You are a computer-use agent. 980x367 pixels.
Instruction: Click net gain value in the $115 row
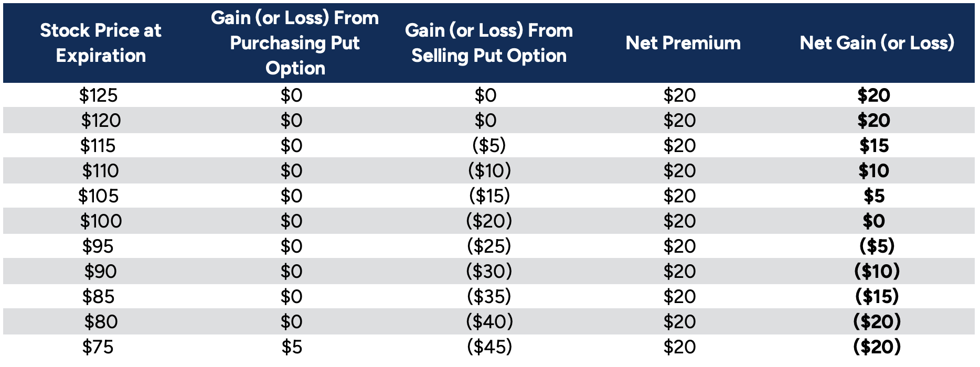click(874, 146)
